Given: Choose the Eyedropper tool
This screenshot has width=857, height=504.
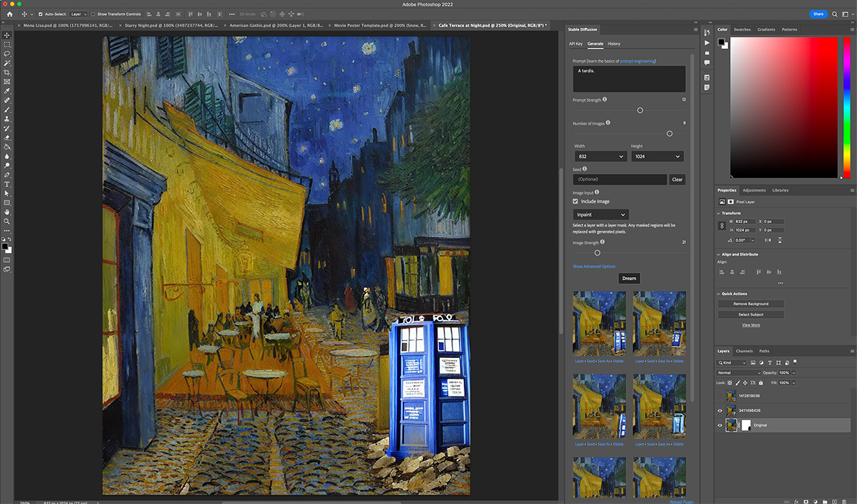Looking at the screenshot, I should pos(7,91).
